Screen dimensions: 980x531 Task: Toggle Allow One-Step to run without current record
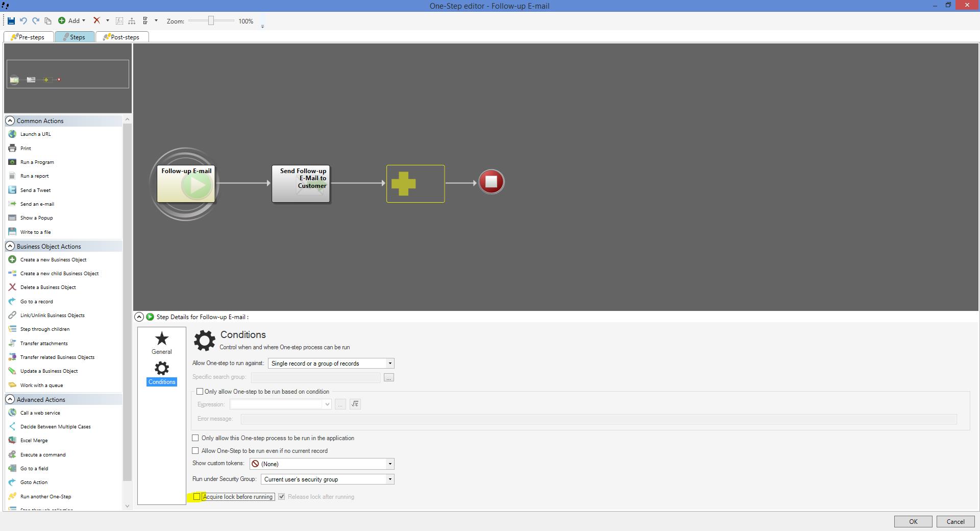(195, 451)
